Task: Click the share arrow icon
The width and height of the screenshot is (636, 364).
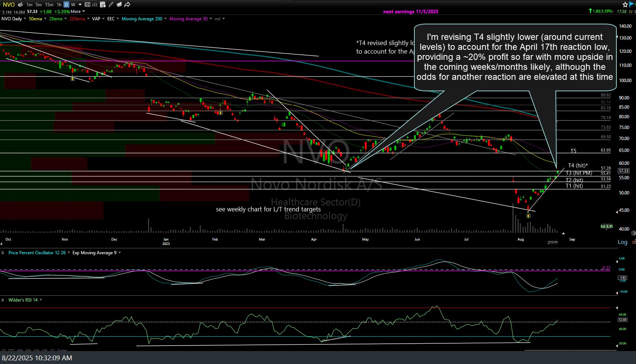Action: pyautogui.click(x=127, y=5)
